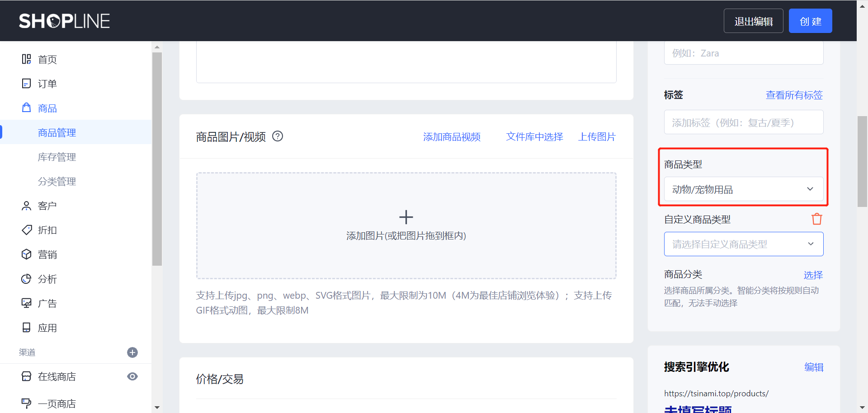
Task: Open 库存管理 submenu item
Action: [x=57, y=157]
